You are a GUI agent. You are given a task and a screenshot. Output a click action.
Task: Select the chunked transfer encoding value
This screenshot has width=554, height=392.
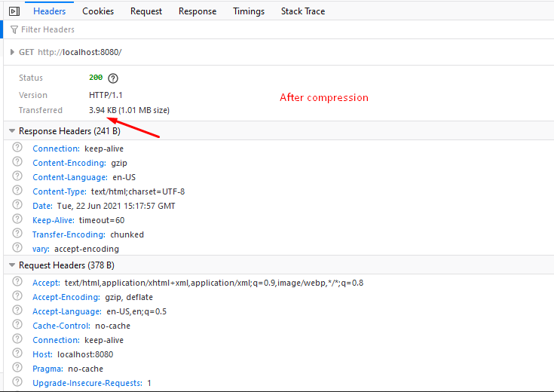coord(127,234)
